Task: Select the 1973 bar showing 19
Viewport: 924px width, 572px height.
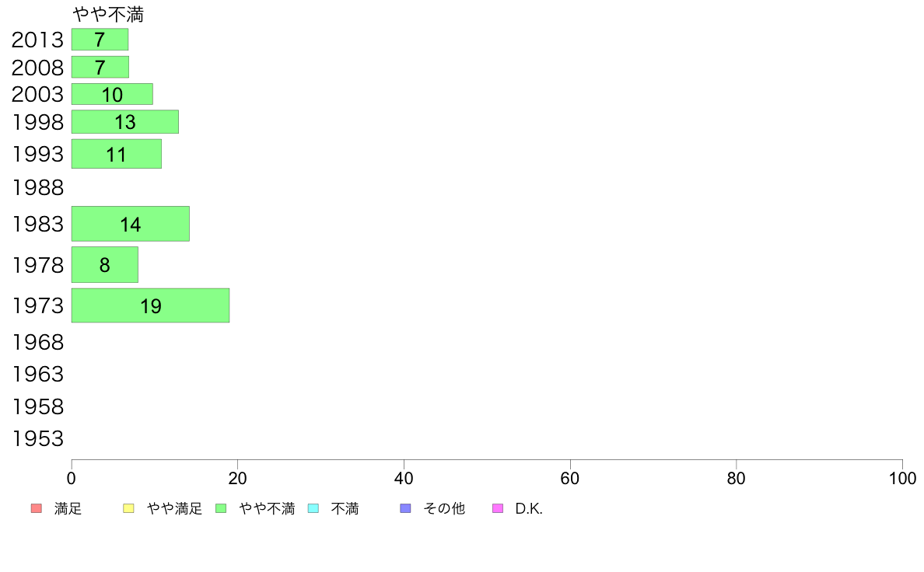Action: click(150, 305)
